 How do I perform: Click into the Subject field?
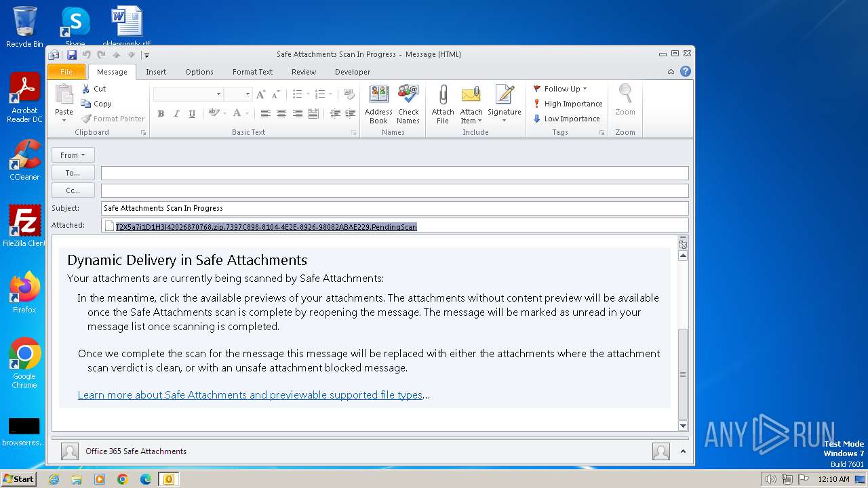395,208
